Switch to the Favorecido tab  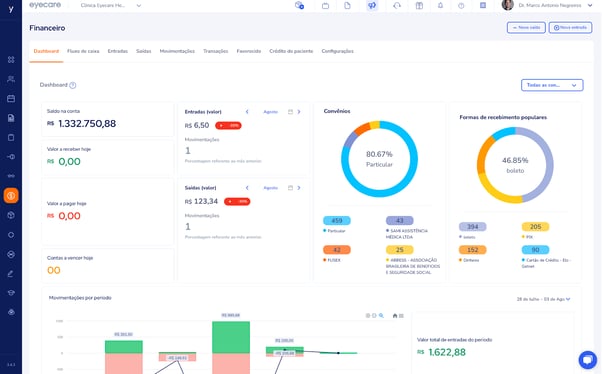(248, 51)
